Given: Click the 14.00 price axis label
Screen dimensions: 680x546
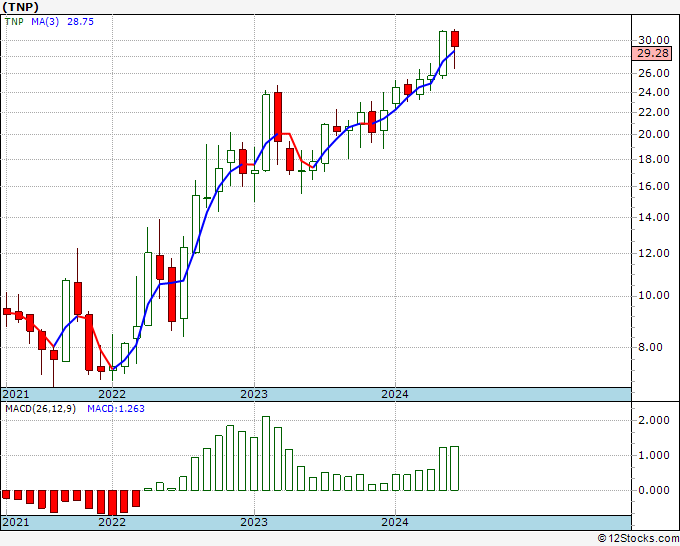Looking at the screenshot, I should [654, 217].
